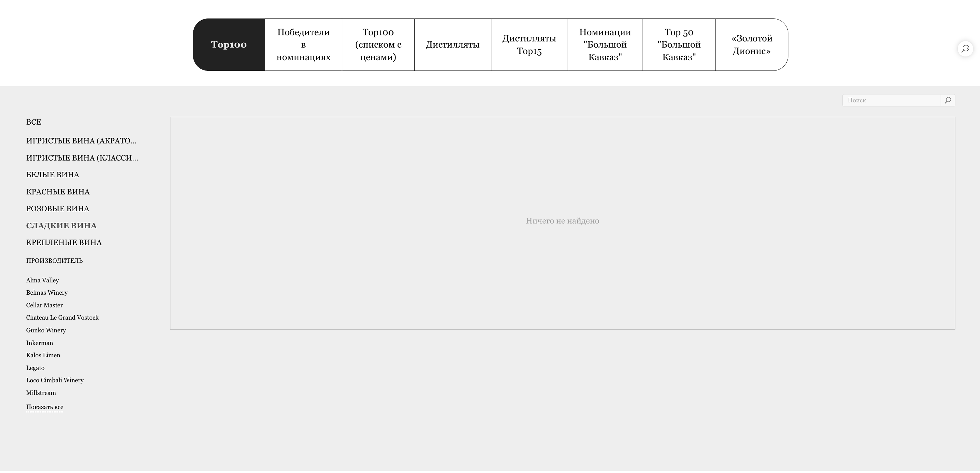Filter by КРАСНЫЕ ВИНА category

(58, 192)
